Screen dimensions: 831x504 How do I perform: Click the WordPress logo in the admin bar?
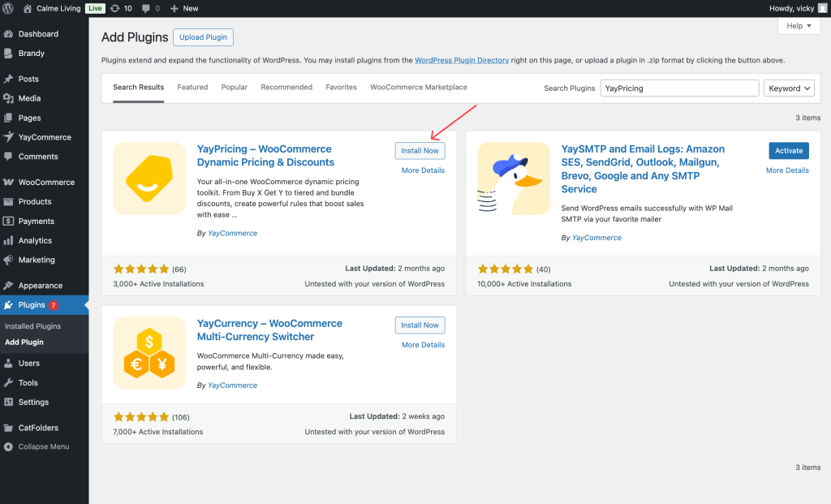pyautogui.click(x=10, y=8)
